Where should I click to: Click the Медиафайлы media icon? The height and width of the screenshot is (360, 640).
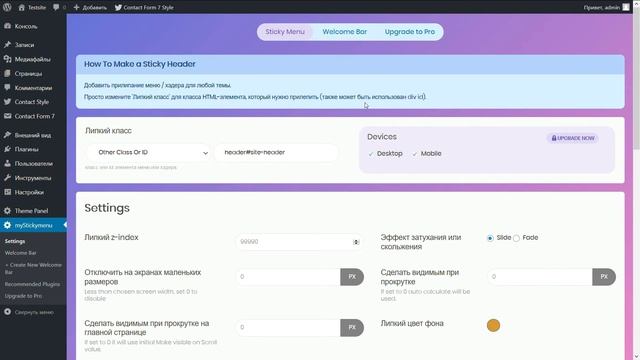click(x=7, y=59)
